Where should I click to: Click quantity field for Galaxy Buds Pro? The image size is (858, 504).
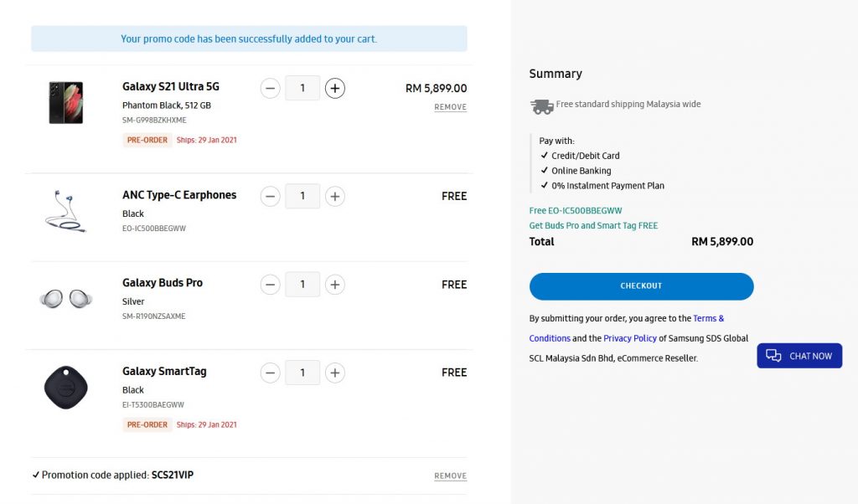coord(302,285)
